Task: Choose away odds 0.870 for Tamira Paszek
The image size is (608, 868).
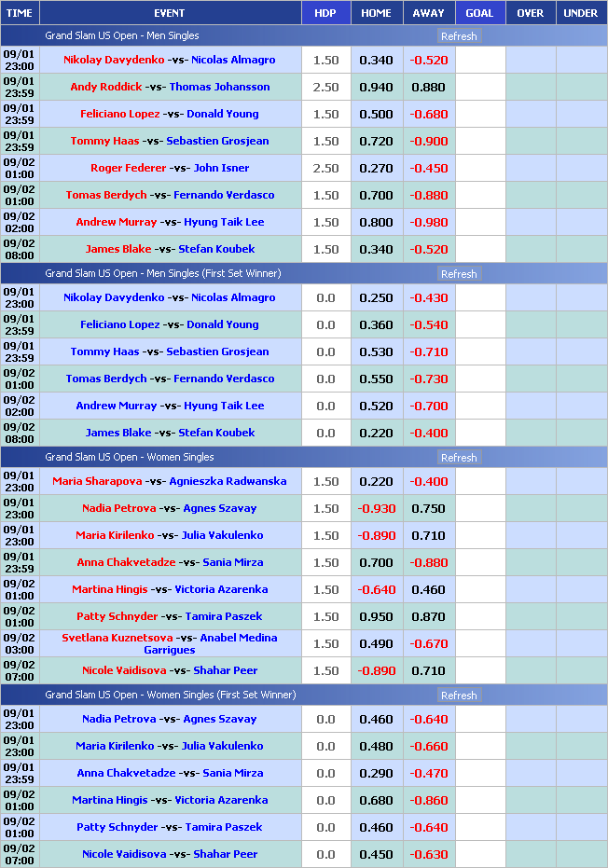Action: (428, 616)
